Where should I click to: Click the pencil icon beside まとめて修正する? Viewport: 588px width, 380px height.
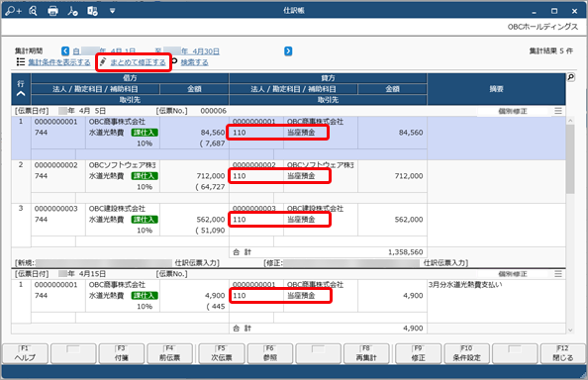[103, 61]
